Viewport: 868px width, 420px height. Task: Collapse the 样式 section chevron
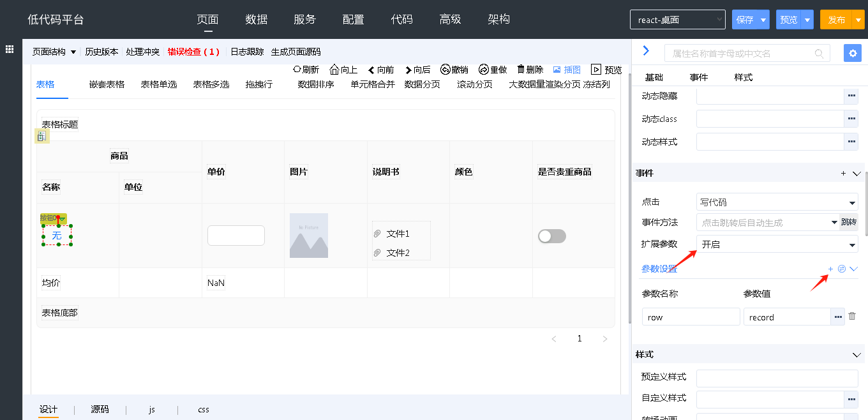(857, 354)
